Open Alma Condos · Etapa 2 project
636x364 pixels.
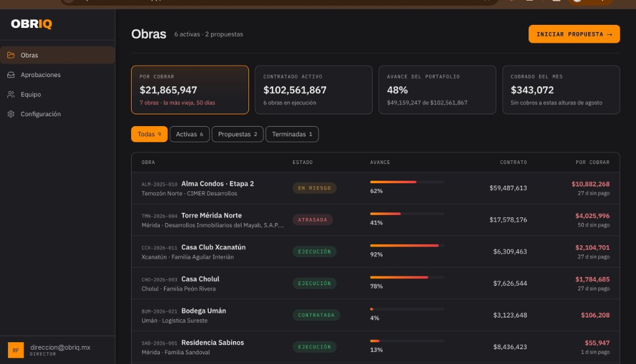(217, 184)
